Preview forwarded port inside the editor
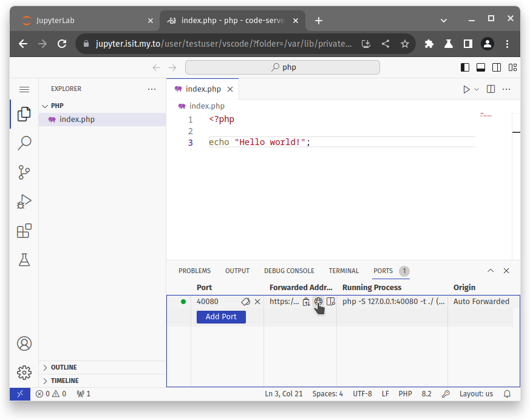This screenshot has width=530, height=420. point(330,302)
